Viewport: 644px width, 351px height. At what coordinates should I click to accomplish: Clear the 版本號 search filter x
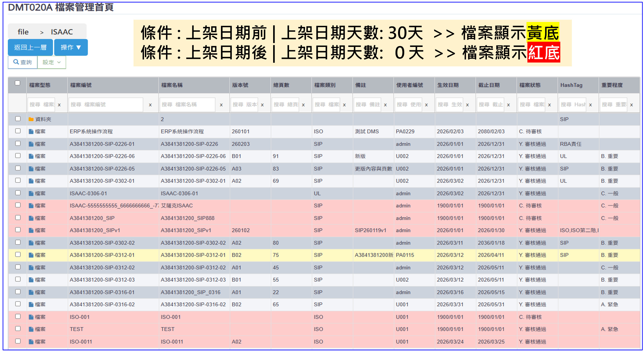click(x=262, y=105)
